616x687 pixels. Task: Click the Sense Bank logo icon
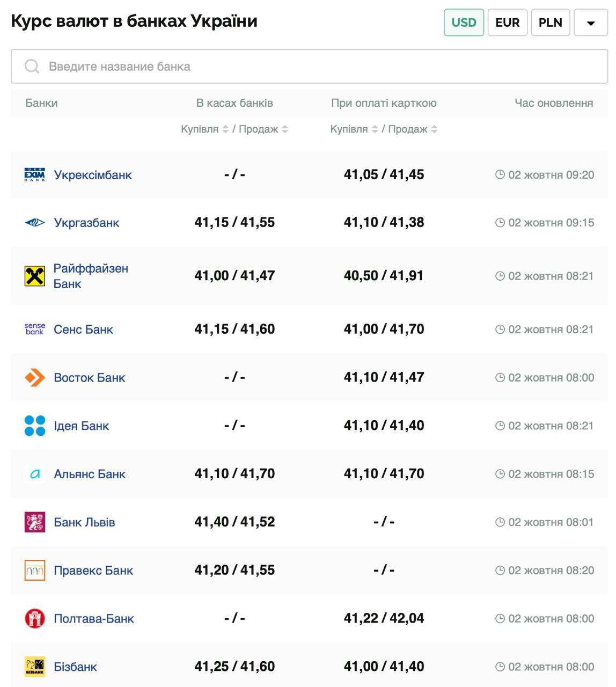(35, 329)
